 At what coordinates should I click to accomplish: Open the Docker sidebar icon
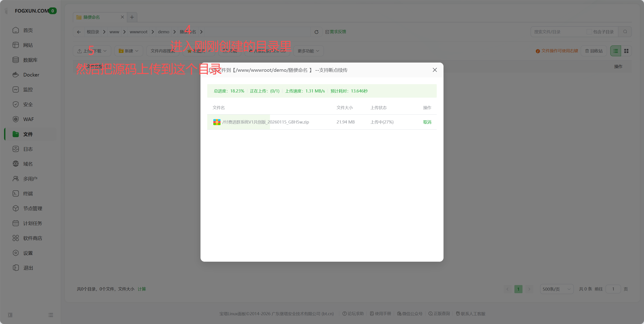pos(16,75)
